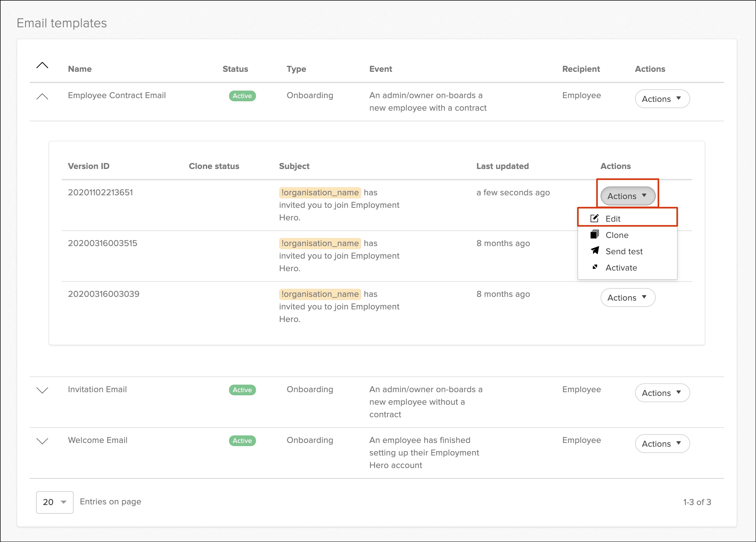The height and width of the screenshot is (542, 756).
Task: Choose Send test menu option
Action: [624, 251]
